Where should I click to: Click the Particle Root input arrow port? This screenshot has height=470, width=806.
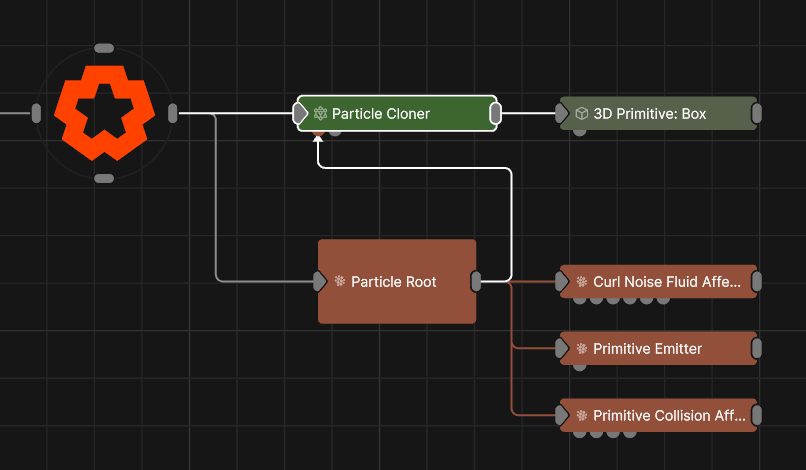point(320,282)
